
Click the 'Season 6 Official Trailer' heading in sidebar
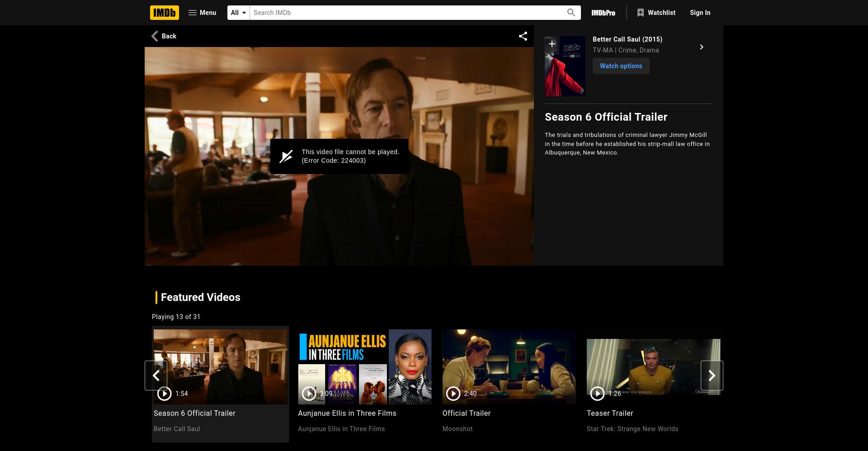pos(606,117)
